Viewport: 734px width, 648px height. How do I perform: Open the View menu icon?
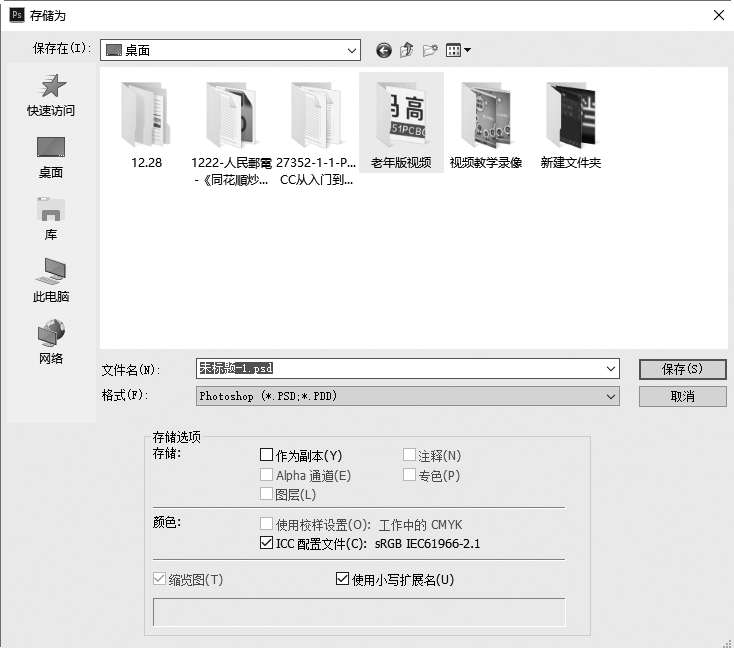(x=458, y=50)
